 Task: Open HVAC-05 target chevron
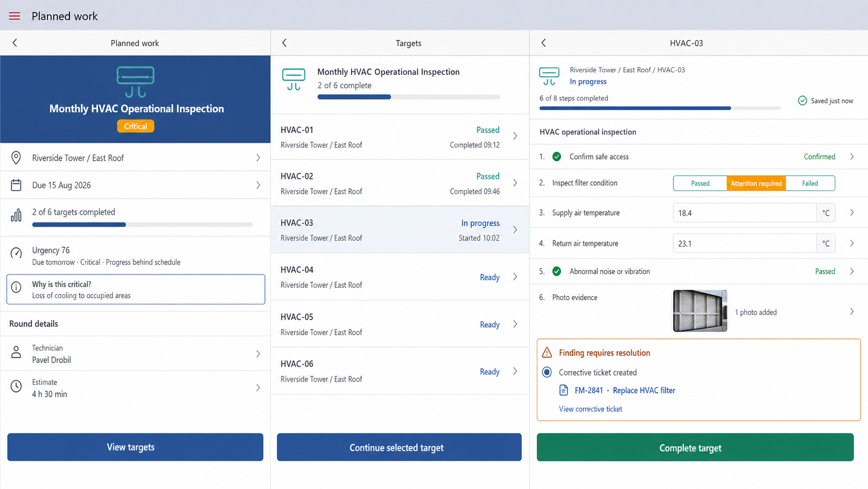pos(515,324)
